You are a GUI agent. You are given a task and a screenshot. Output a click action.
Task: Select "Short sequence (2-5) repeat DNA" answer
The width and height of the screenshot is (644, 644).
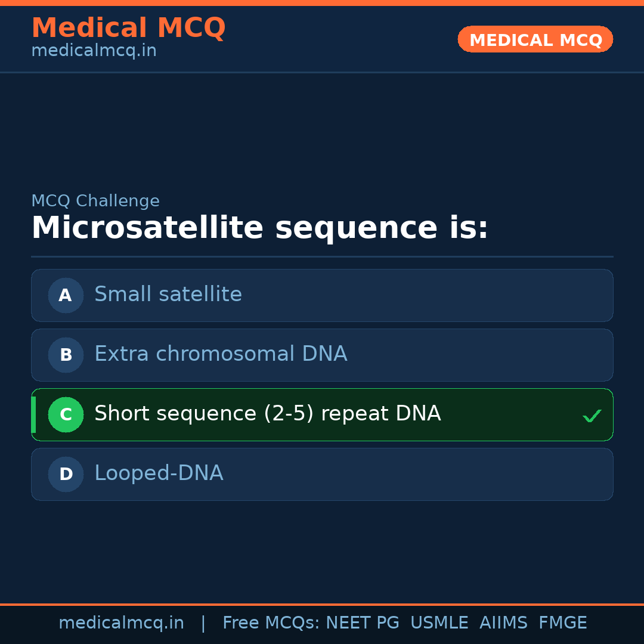coord(267,414)
